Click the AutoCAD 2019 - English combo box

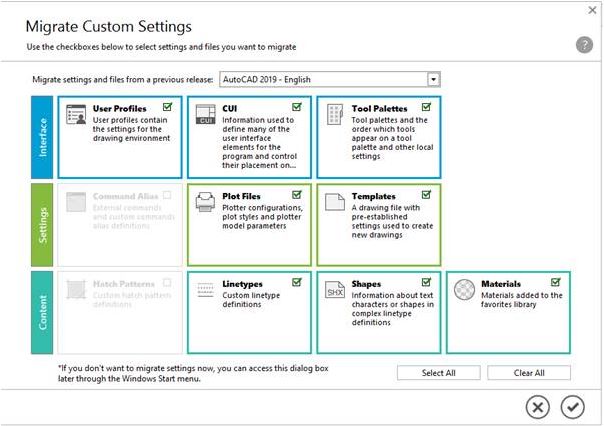coord(330,79)
